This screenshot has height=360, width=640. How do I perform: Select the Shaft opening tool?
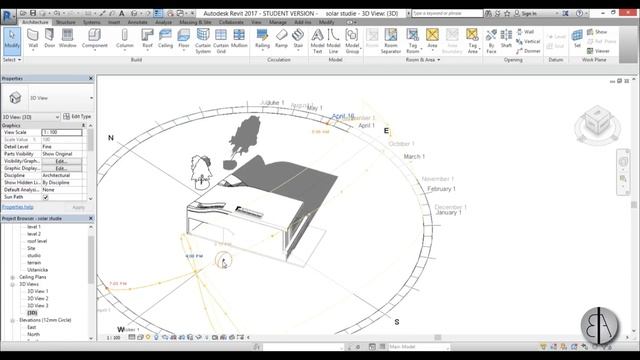(x=506, y=39)
